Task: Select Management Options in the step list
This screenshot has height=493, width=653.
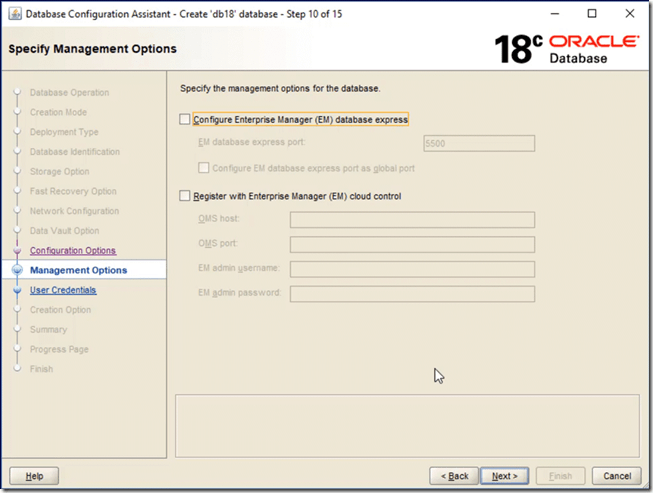Action: pyautogui.click(x=78, y=270)
